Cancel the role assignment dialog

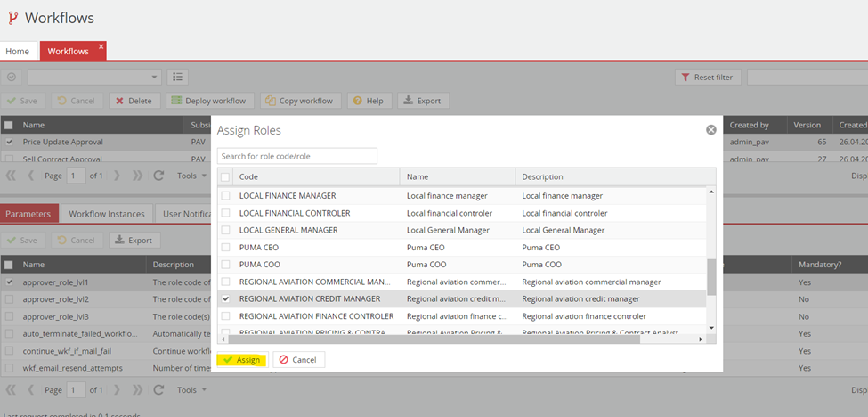[297, 359]
